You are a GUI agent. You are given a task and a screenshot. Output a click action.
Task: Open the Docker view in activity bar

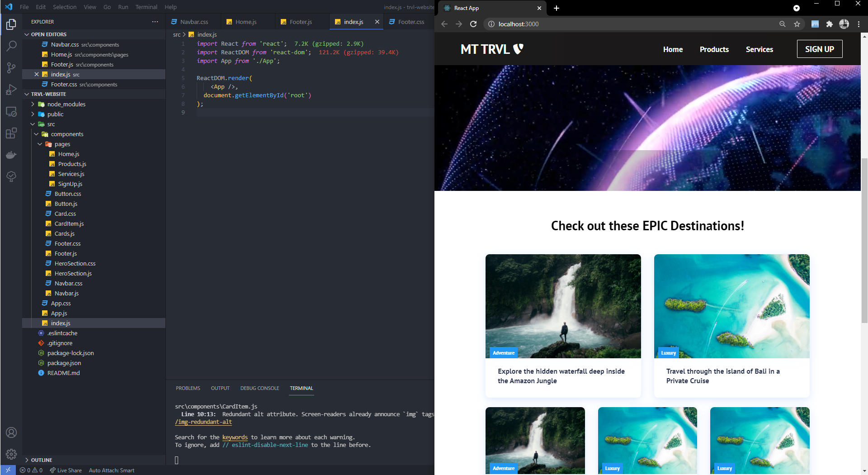click(11, 155)
